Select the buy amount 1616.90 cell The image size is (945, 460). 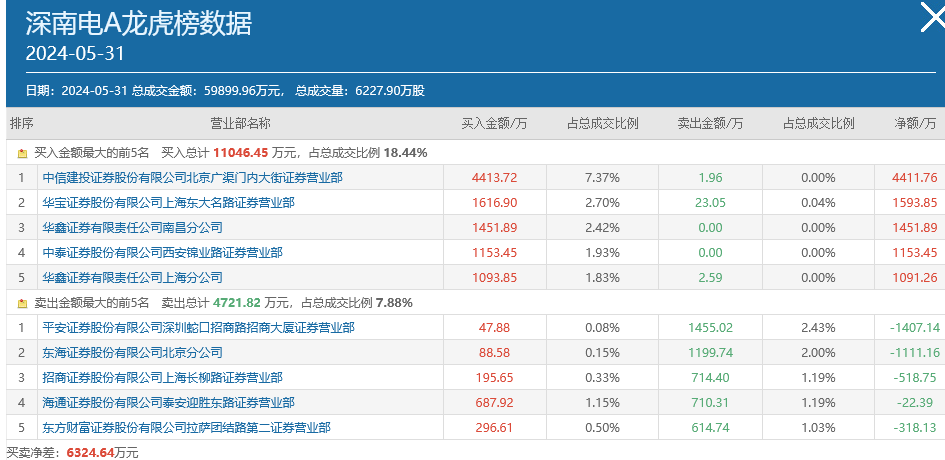pyautogui.click(x=494, y=203)
